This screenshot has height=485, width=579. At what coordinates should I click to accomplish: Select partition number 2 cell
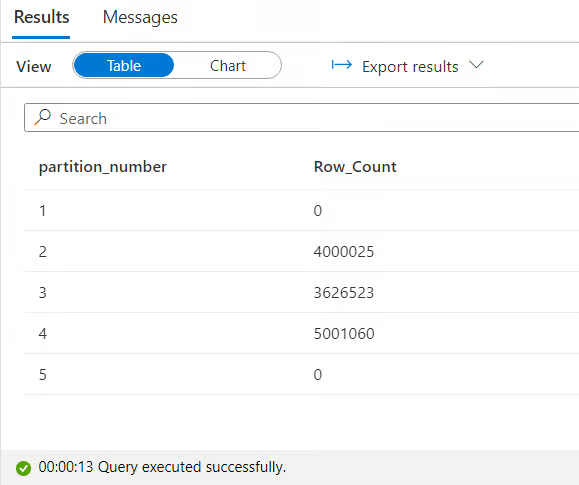point(43,252)
